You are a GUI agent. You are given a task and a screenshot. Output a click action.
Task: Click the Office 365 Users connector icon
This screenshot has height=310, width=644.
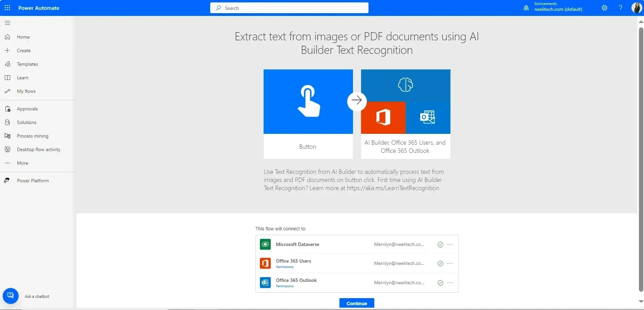click(265, 263)
